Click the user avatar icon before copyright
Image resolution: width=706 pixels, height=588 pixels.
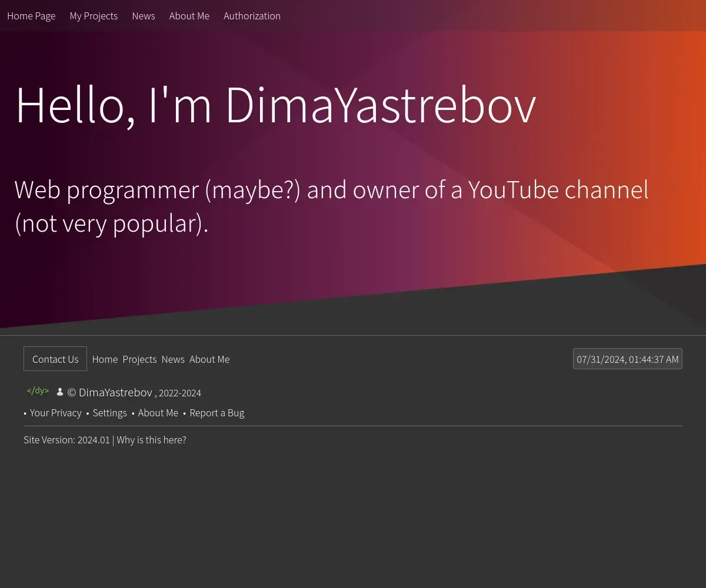coord(59,392)
